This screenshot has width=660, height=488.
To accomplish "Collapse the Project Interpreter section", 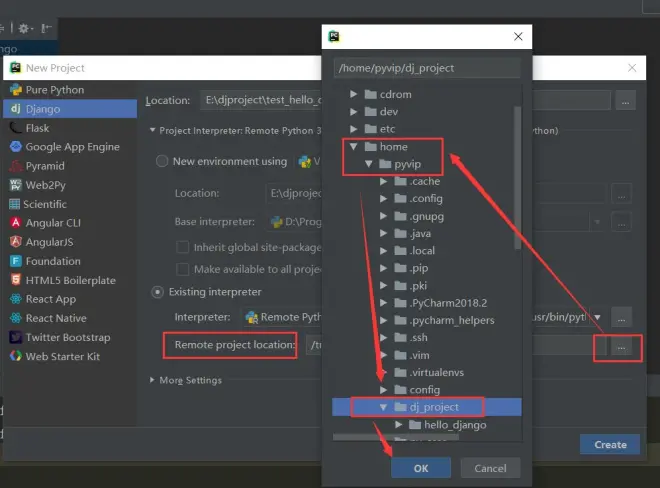I will pyautogui.click(x=152, y=130).
